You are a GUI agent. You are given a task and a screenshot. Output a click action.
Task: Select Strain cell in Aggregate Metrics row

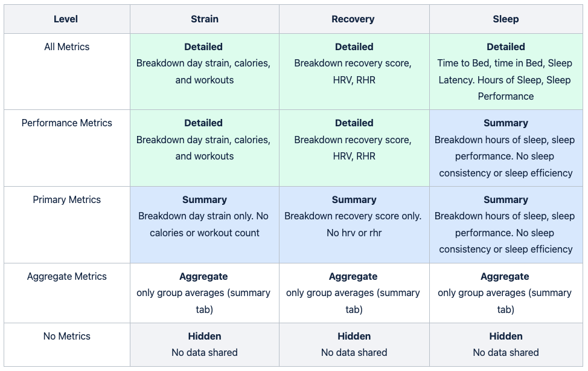pos(204,293)
